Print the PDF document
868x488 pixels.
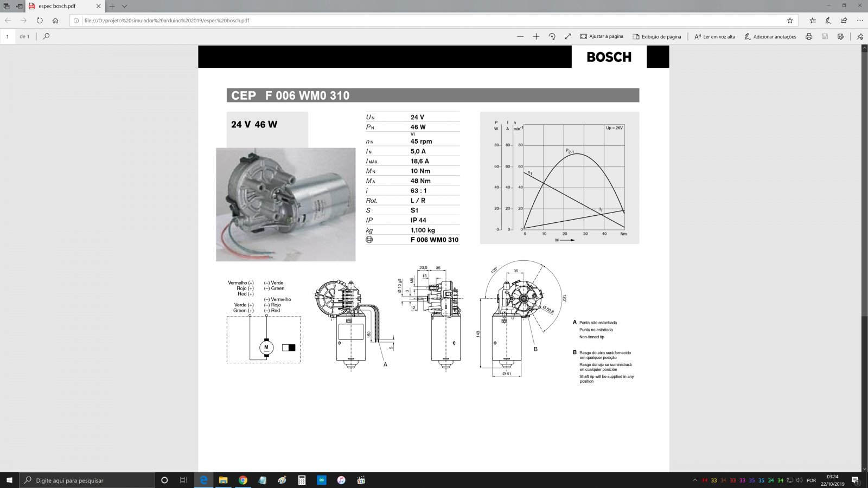[x=809, y=36]
